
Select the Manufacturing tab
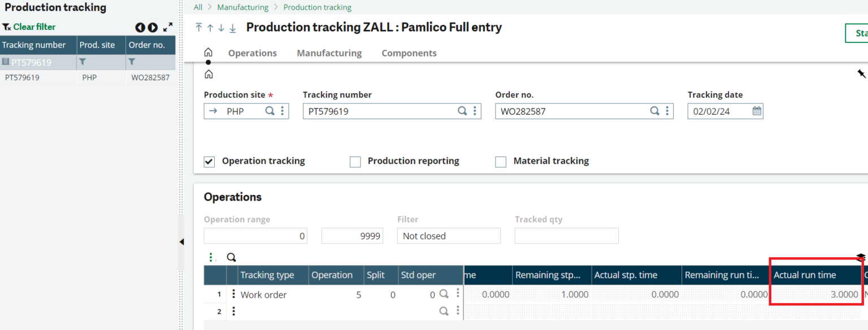coord(329,53)
